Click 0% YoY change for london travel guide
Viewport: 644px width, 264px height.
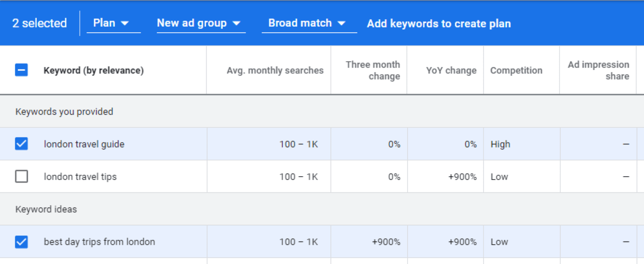[x=471, y=144]
